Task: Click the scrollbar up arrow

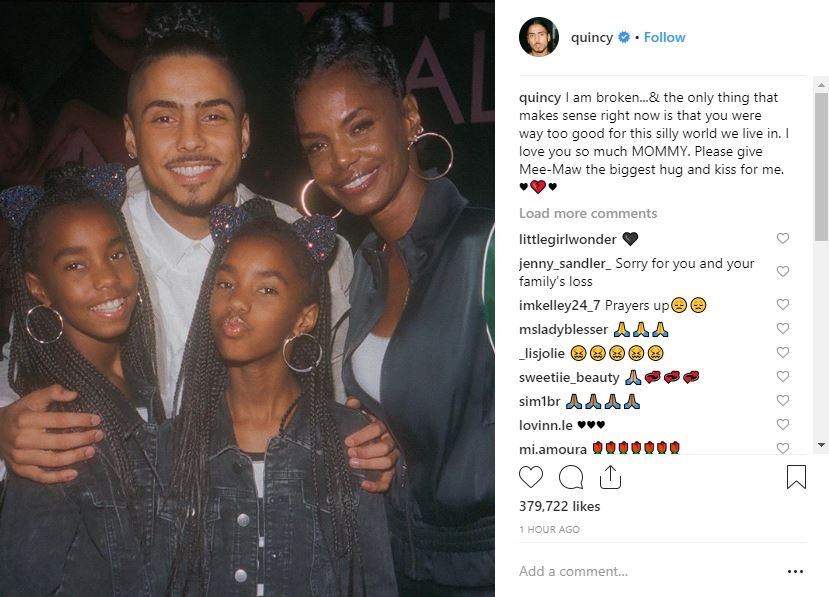Action: [822, 85]
